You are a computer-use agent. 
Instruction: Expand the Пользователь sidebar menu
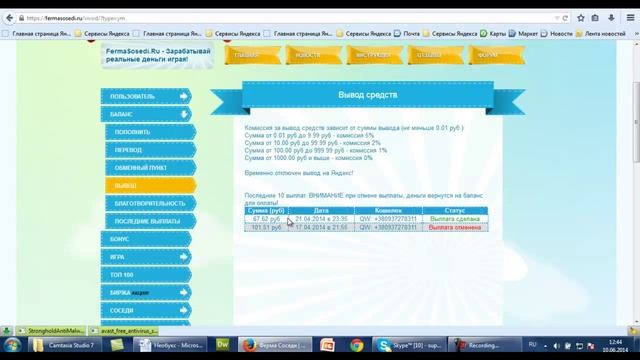coord(146,96)
